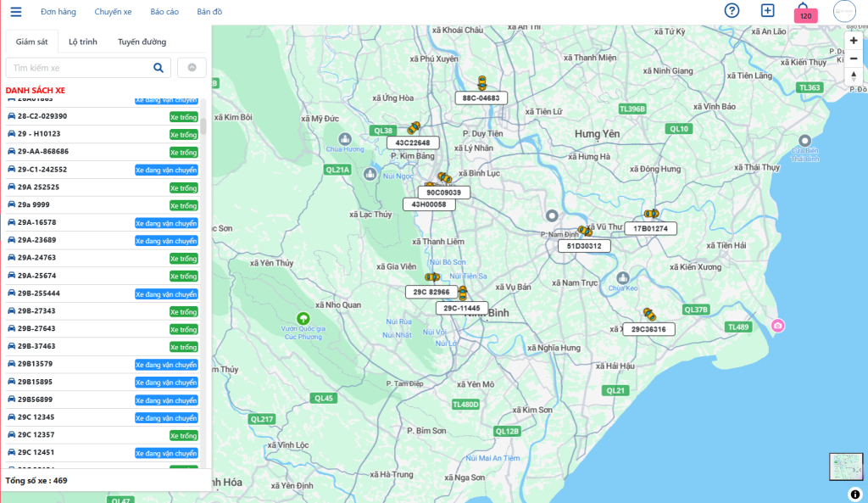This screenshot has height=503, width=868.
Task: Click the vehicle marker labeled 88C-04683
Action: point(481,83)
